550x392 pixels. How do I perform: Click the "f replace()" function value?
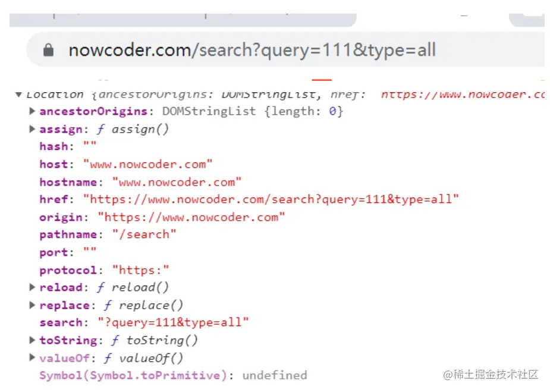click(144, 305)
